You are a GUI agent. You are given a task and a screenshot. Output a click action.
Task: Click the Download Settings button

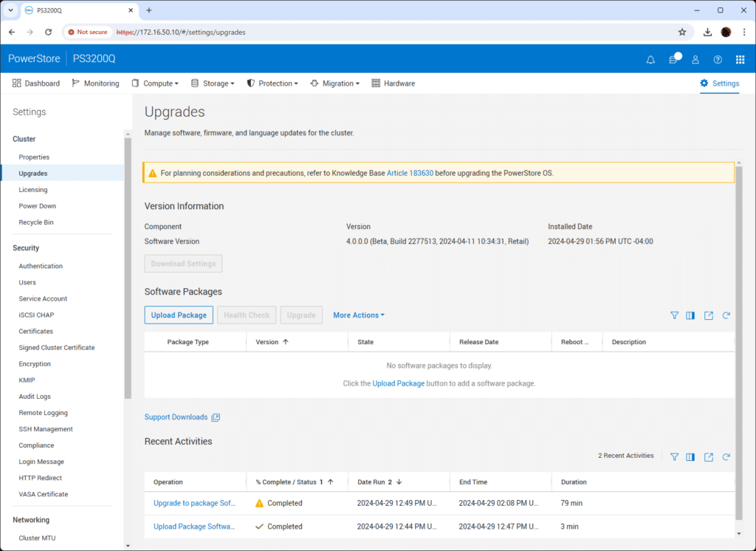pyautogui.click(x=183, y=264)
